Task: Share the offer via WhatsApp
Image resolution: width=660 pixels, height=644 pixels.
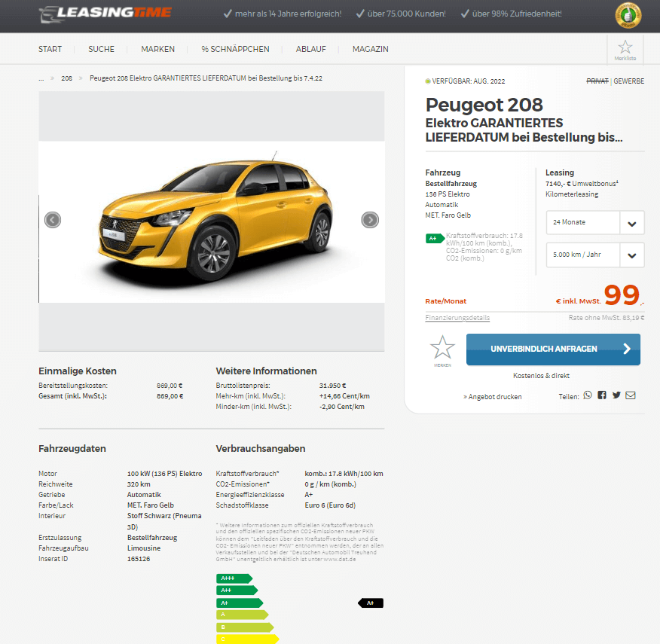Action: [588, 395]
